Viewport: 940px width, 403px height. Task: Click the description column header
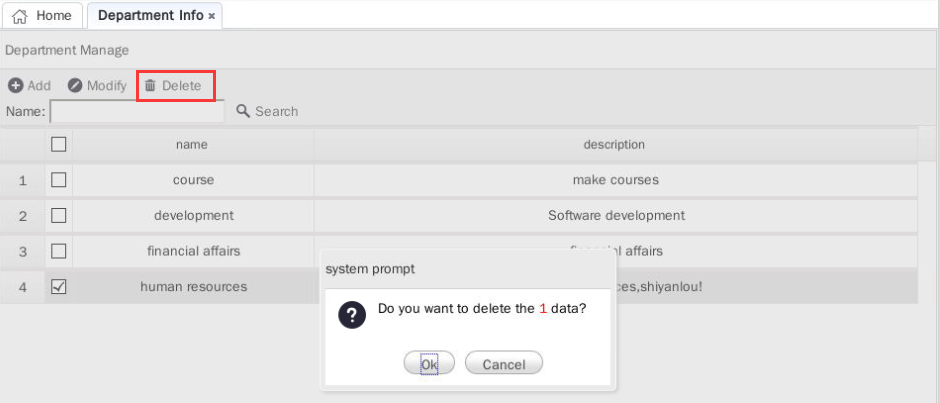[x=615, y=145]
